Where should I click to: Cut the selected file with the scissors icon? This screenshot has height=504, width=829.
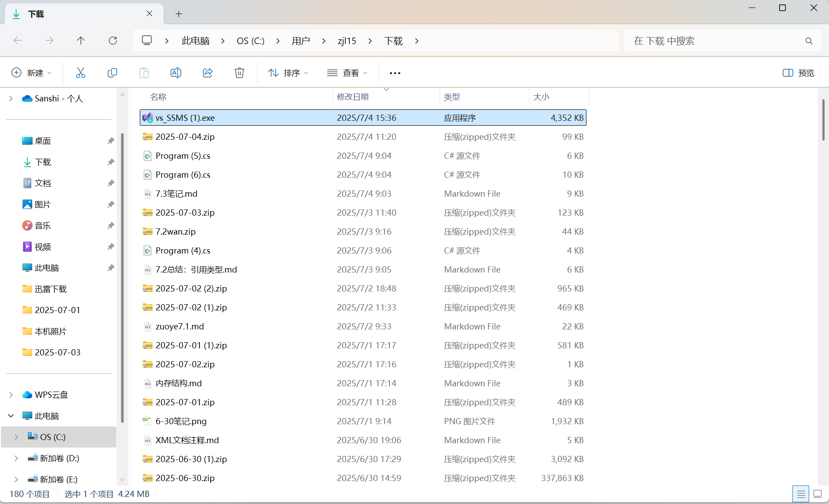(x=81, y=72)
